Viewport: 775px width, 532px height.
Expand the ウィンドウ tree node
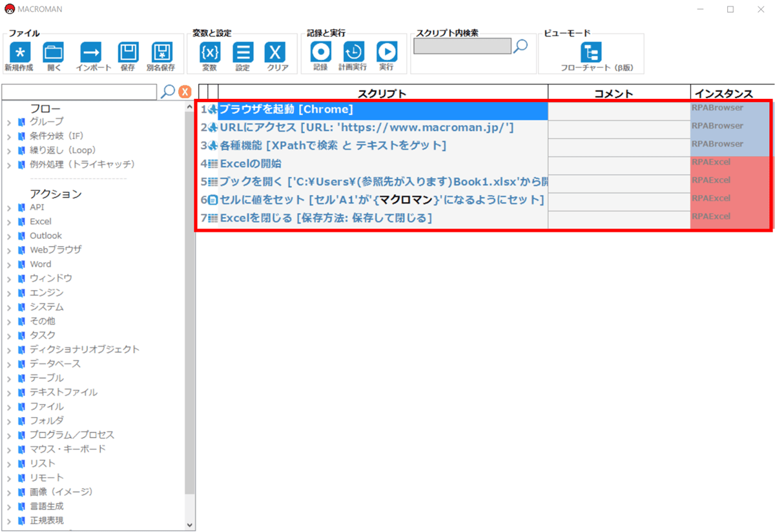9,278
